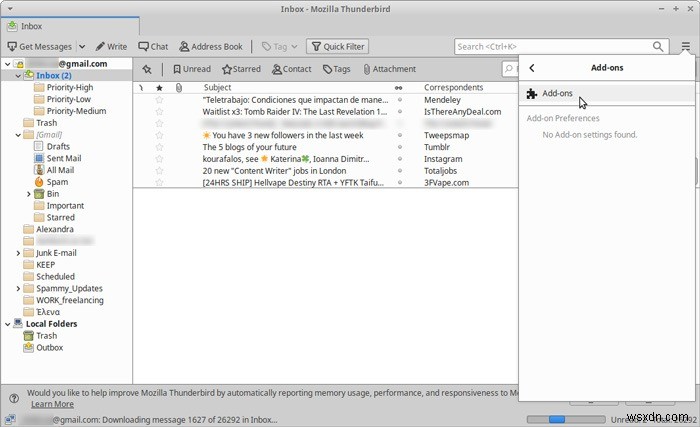
Task: Open the All Mail folder
Action: click(60, 170)
